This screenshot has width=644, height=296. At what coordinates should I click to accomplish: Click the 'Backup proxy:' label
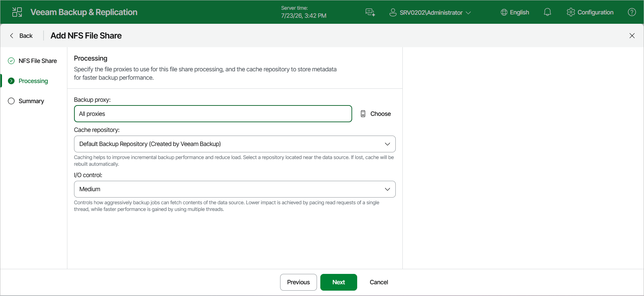click(92, 100)
